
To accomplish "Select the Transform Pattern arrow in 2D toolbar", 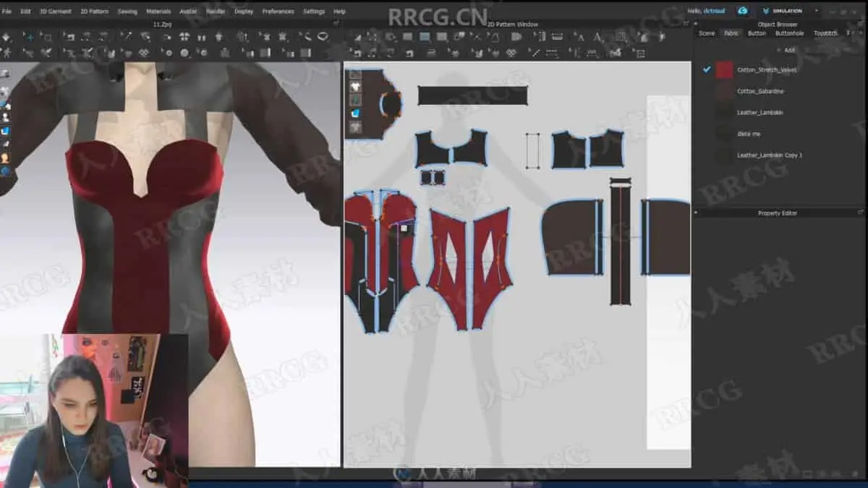I will coord(357,37).
